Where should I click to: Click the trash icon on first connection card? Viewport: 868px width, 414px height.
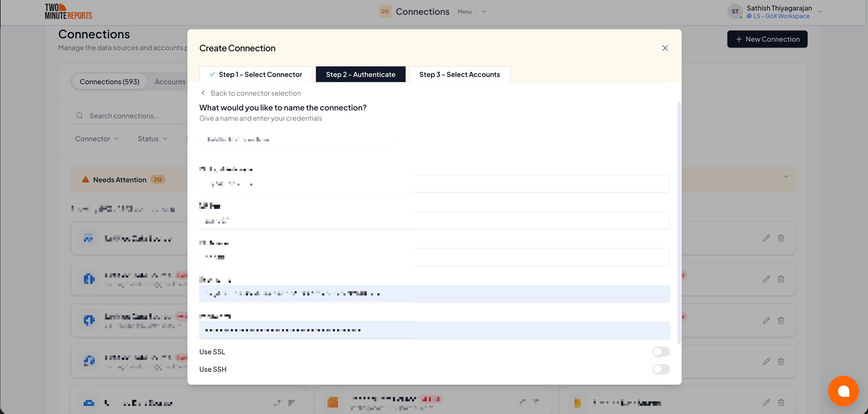pos(781,238)
